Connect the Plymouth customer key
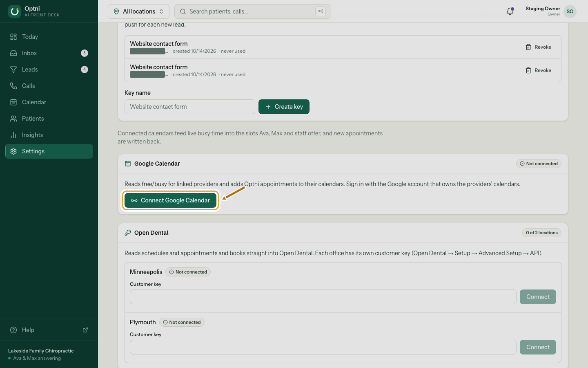Image resolution: width=588 pixels, height=368 pixels. coord(538,347)
